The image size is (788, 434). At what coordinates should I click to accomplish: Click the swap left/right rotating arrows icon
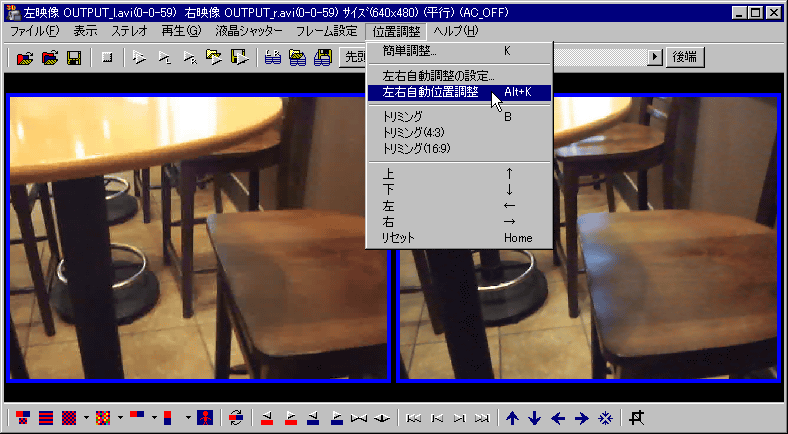tap(236, 417)
